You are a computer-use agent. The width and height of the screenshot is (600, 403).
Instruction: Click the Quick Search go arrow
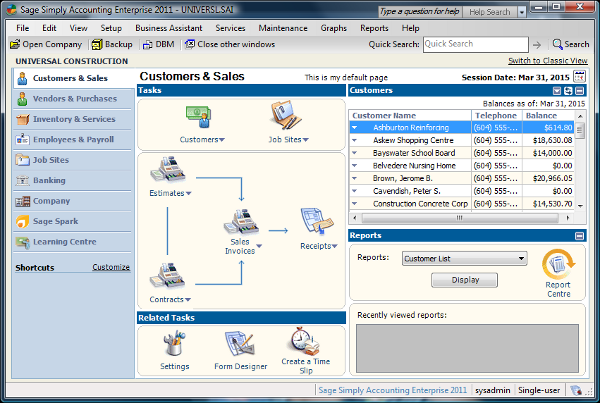(537, 45)
